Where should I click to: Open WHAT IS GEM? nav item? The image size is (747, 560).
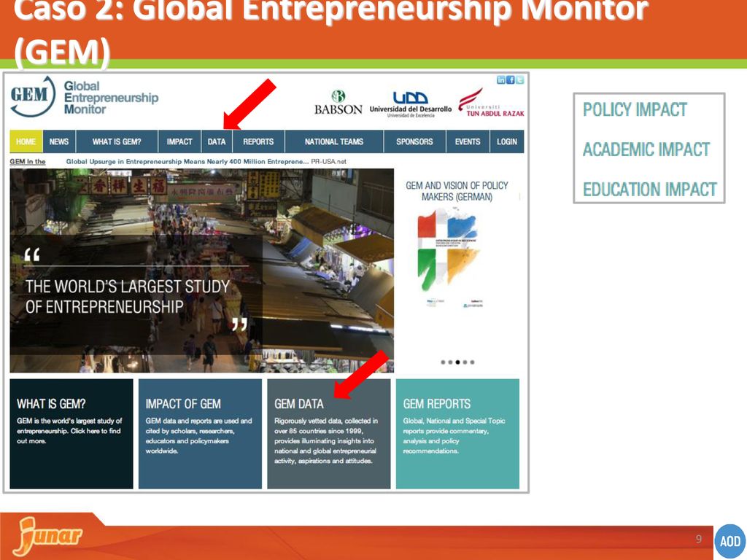tap(117, 141)
